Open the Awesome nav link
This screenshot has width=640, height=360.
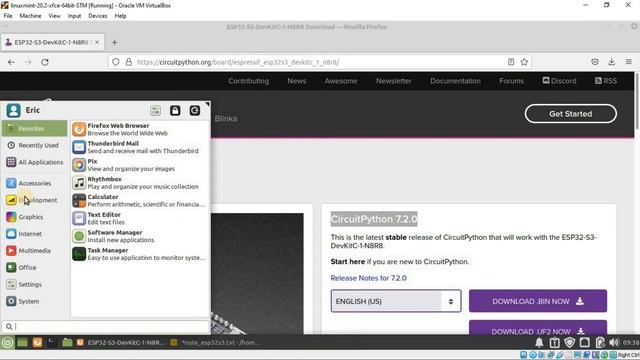coord(341,81)
